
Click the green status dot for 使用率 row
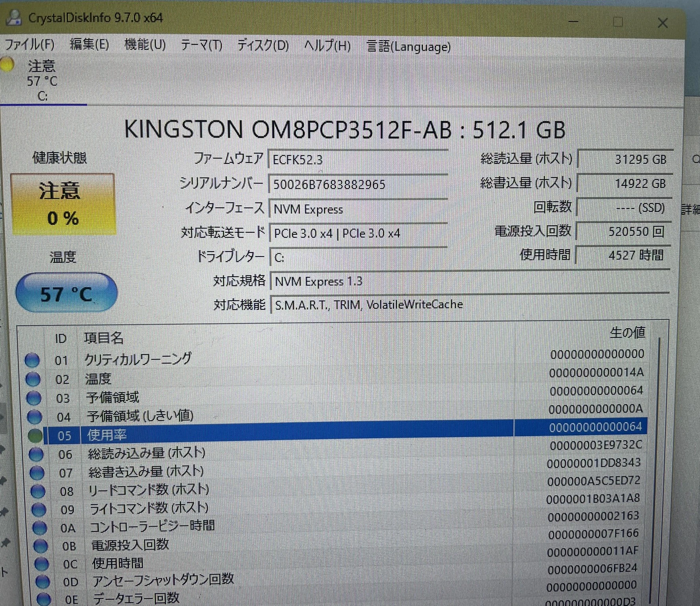[36, 436]
